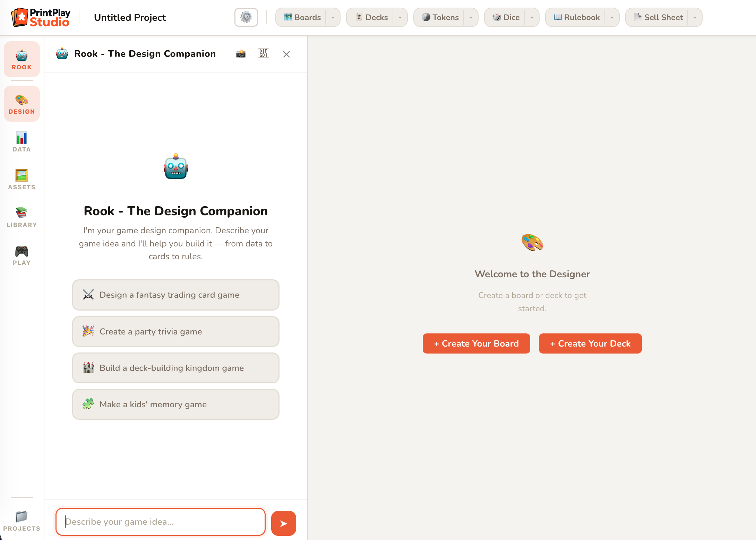This screenshot has height=540, width=756.
Task: Choose 'Design a fantasy trading card game' suggestion
Action: [176, 295]
